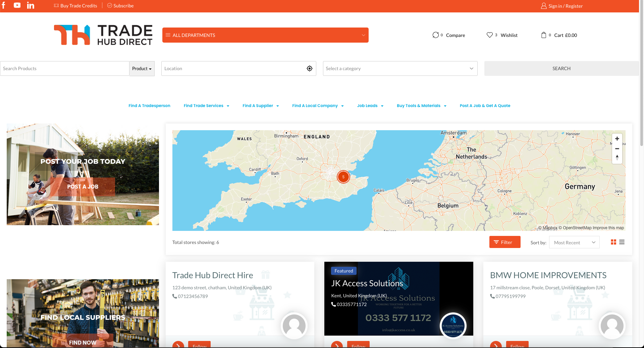The image size is (644, 348).
Task: Open the Select a category dropdown
Action: [400, 68]
